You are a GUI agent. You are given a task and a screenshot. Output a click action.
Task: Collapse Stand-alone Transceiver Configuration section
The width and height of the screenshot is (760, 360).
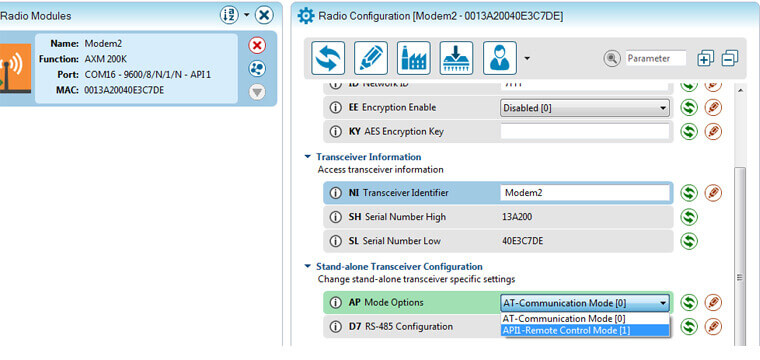(307, 266)
